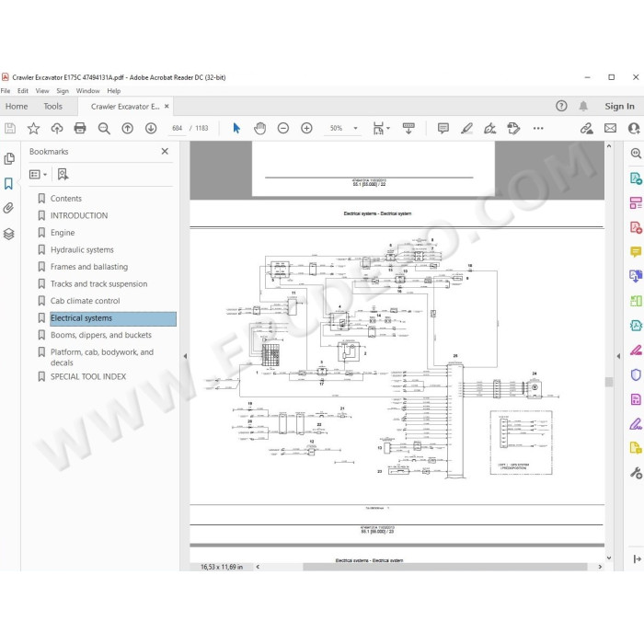Click the stamp tool icon
Viewport: 644px width, 644px height.
tap(513, 129)
